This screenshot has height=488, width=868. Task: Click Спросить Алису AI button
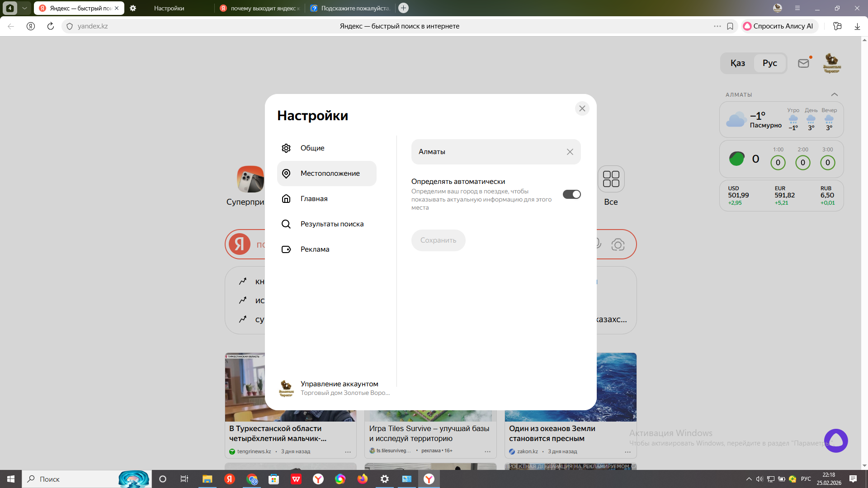click(x=778, y=26)
